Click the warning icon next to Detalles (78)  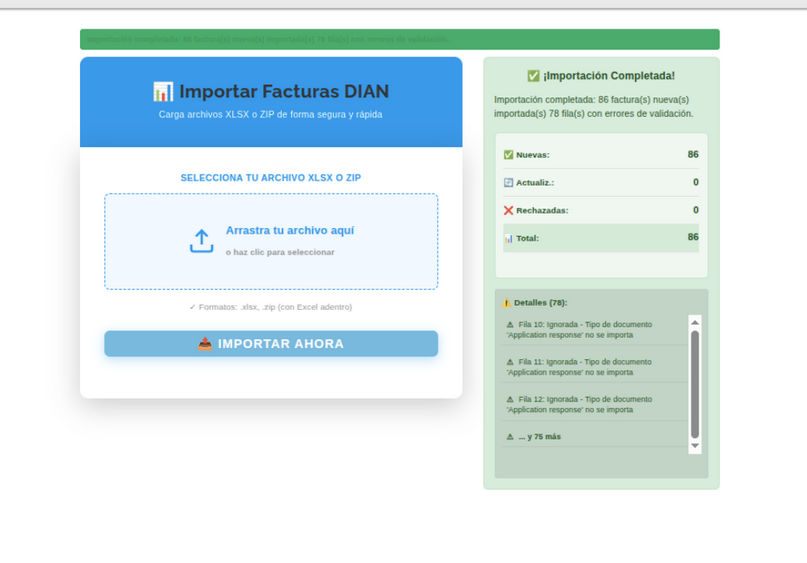point(506,303)
